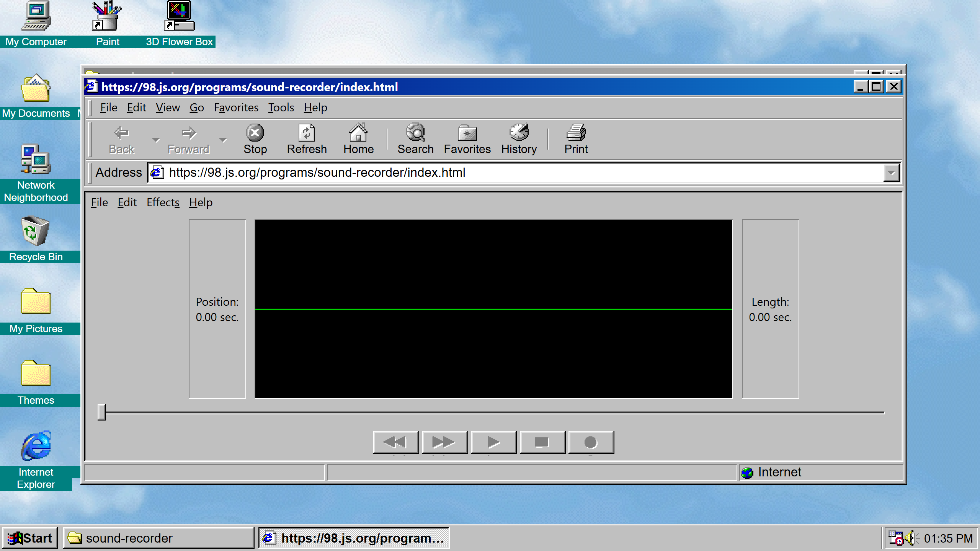This screenshot has height=551, width=980.
Task: Open Sound Recorder Effects menu
Action: point(163,202)
